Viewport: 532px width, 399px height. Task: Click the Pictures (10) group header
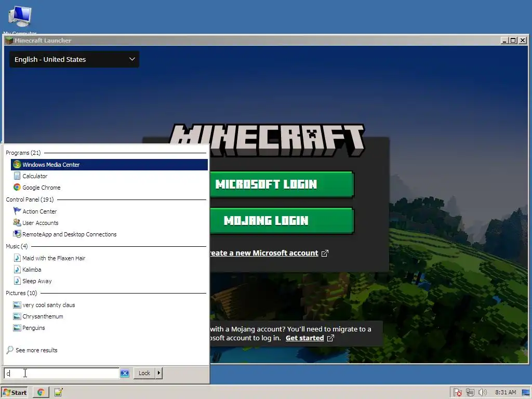[x=21, y=293]
